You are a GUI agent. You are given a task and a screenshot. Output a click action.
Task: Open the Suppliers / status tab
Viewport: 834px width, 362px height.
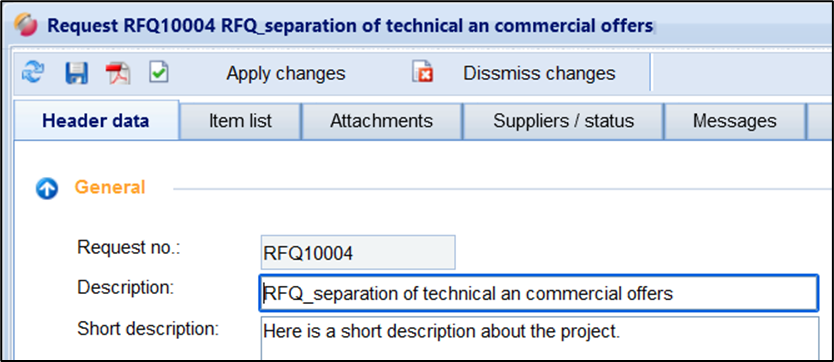[563, 121]
